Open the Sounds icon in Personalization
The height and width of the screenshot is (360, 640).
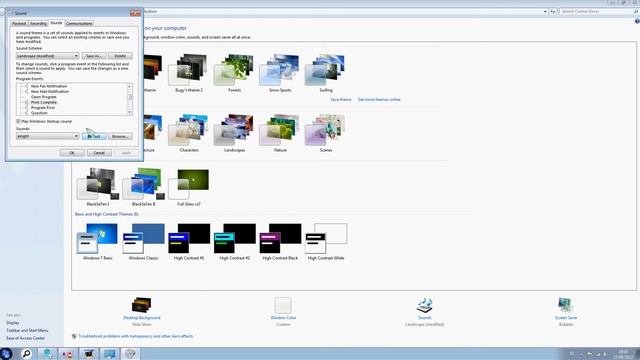[424, 305]
